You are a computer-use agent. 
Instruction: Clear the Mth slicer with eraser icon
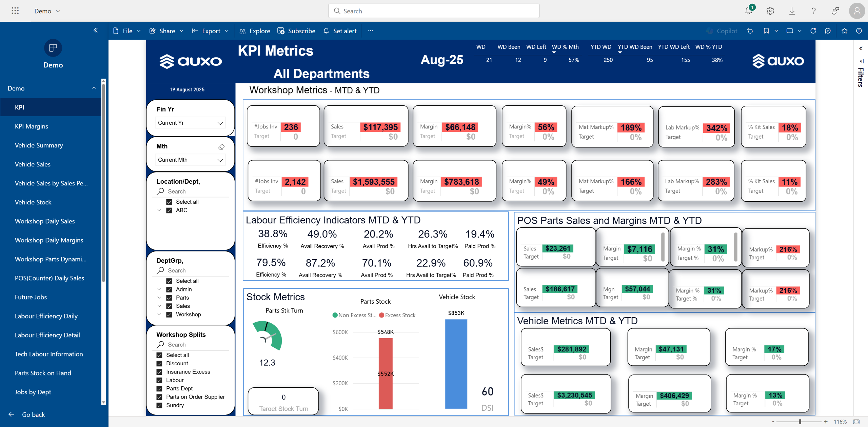coord(221,147)
